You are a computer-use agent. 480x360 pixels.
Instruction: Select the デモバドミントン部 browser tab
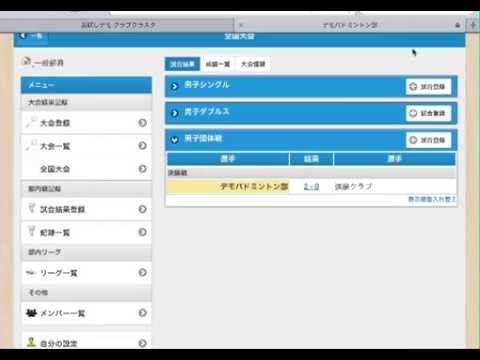350,25
